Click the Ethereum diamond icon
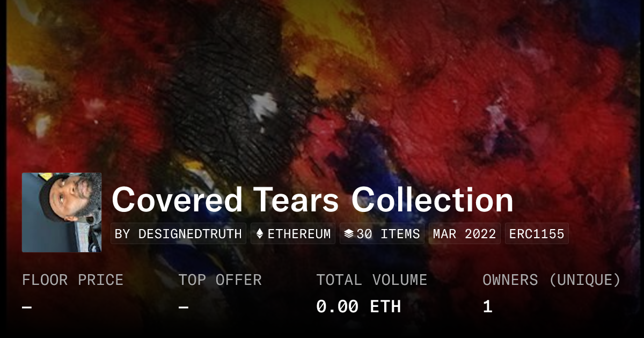Viewport: 644px width, 338px height. coord(260,234)
